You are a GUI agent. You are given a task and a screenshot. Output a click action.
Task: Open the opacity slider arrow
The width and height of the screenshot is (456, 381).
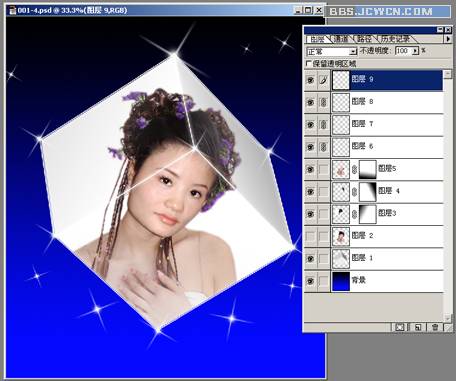coord(415,51)
